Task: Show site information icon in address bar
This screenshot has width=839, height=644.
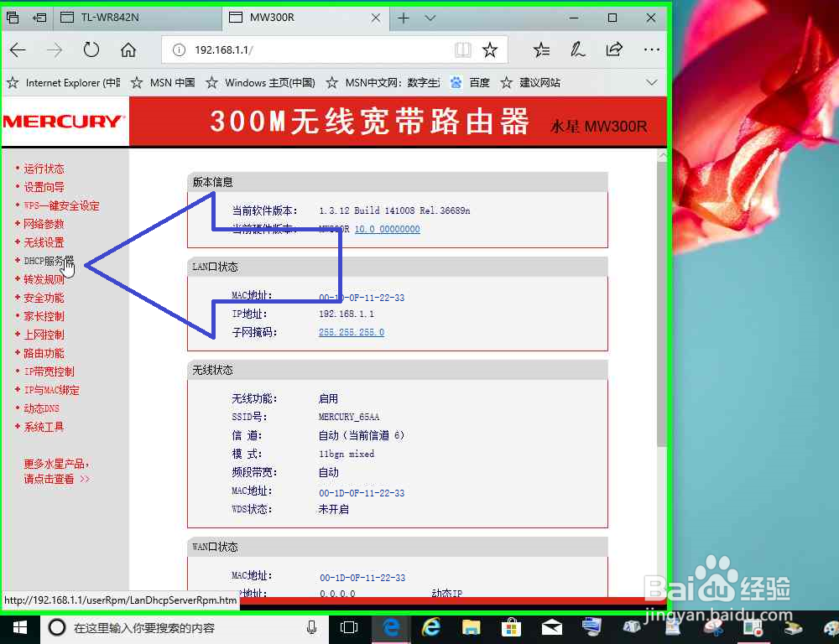Action: pos(179,50)
